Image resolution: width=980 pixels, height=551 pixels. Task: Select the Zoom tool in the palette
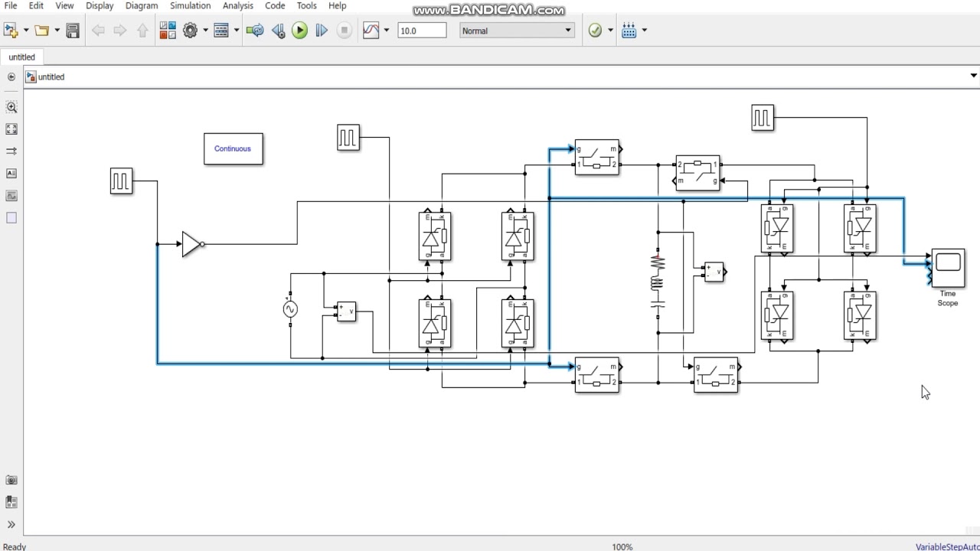click(11, 108)
